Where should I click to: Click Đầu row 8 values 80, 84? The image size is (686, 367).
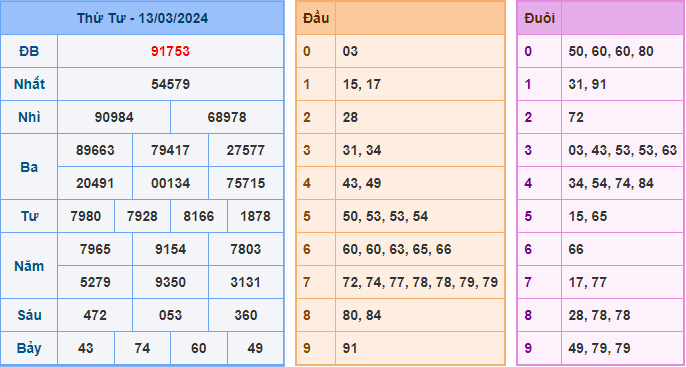pos(362,315)
